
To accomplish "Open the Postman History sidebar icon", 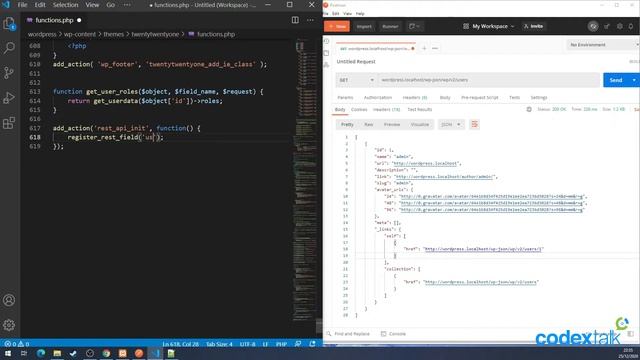I will [327, 41].
